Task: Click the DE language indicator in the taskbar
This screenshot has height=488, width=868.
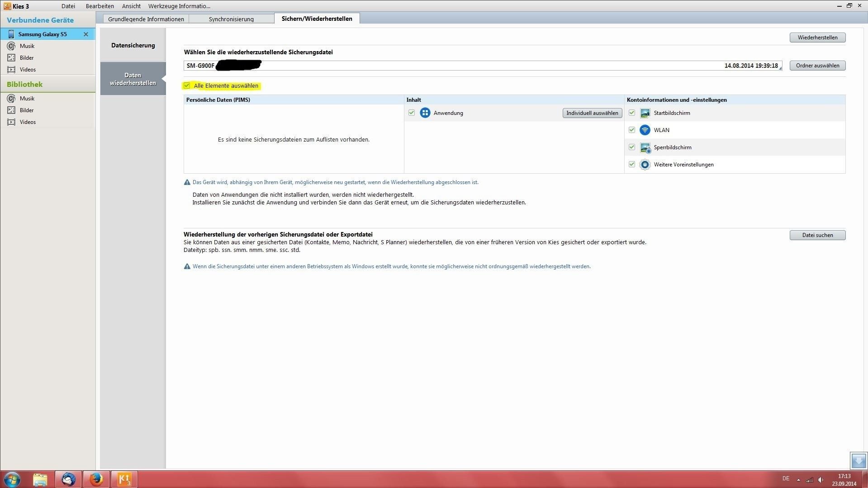Action: click(x=786, y=479)
